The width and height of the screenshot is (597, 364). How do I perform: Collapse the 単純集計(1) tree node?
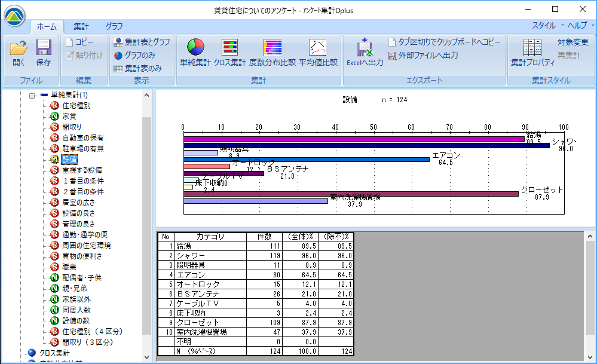tap(33, 95)
